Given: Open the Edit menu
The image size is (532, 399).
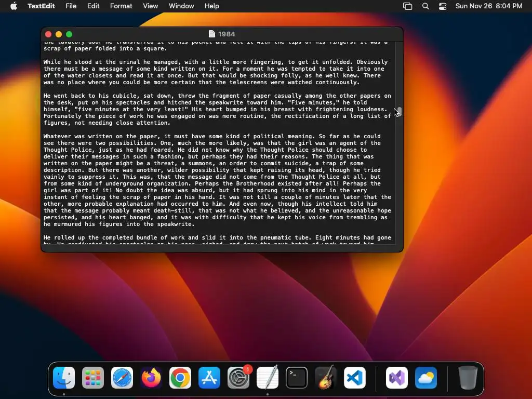Looking at the screenshot, I should (x=94, y=6).
